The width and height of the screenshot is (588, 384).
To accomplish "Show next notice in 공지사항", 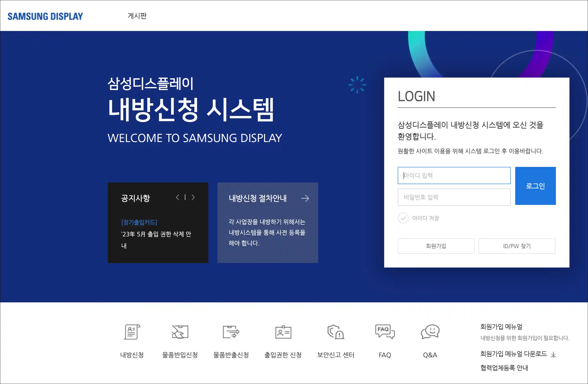I will pos(193,197).
